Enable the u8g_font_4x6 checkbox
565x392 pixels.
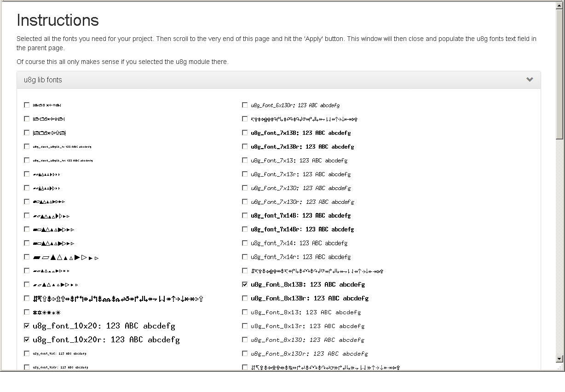pyautogui.click(x=27, y=353)
